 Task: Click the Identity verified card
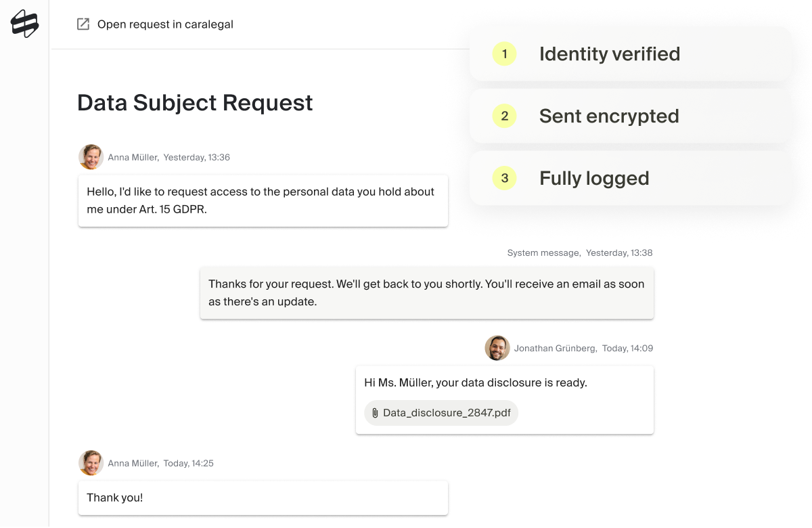631,54
